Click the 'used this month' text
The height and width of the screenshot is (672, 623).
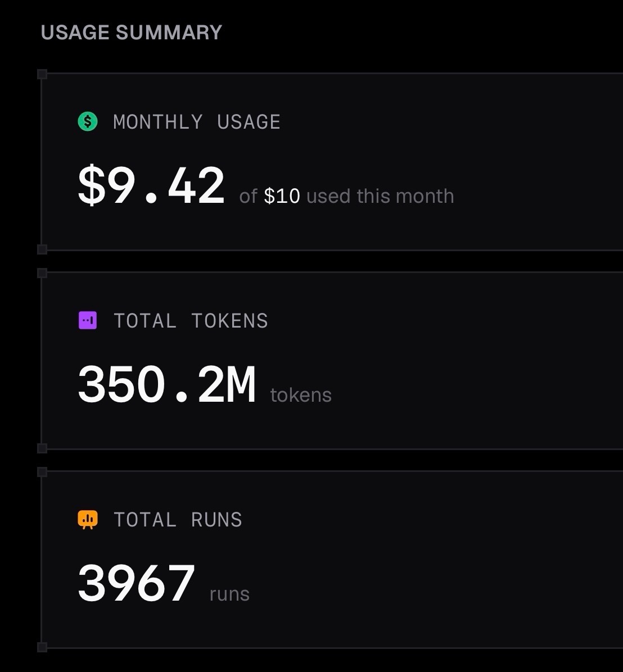point(380,196)
